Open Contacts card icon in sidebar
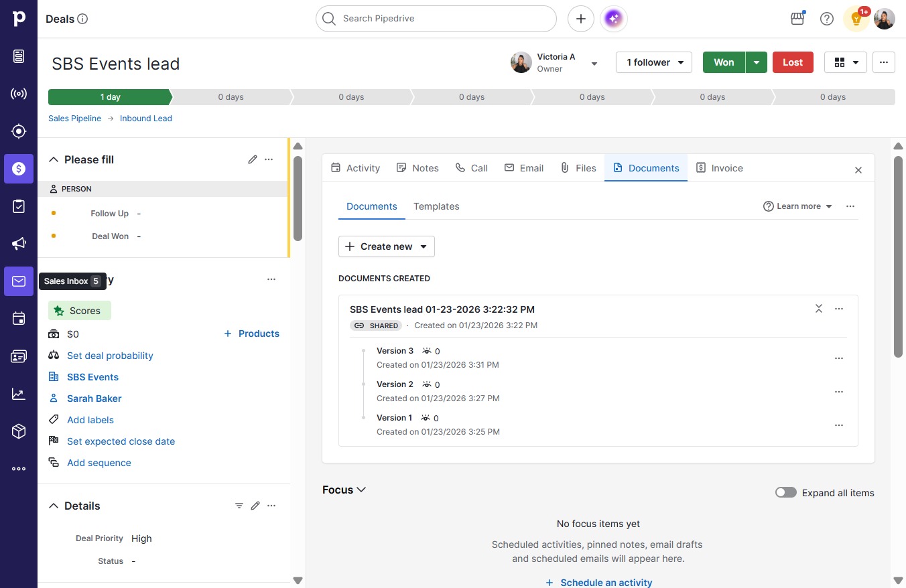 (x=19, y=356)
